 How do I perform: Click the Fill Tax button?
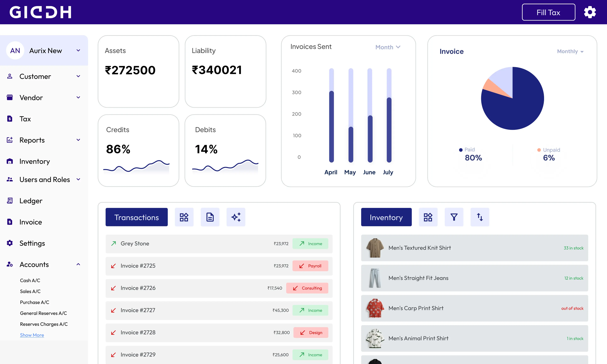point(548,12)
